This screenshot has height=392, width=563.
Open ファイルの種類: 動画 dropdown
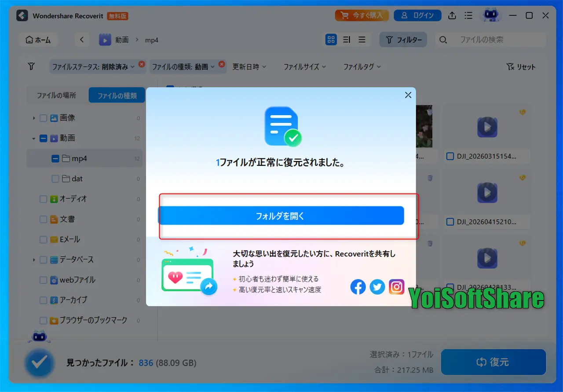(183, 67)
